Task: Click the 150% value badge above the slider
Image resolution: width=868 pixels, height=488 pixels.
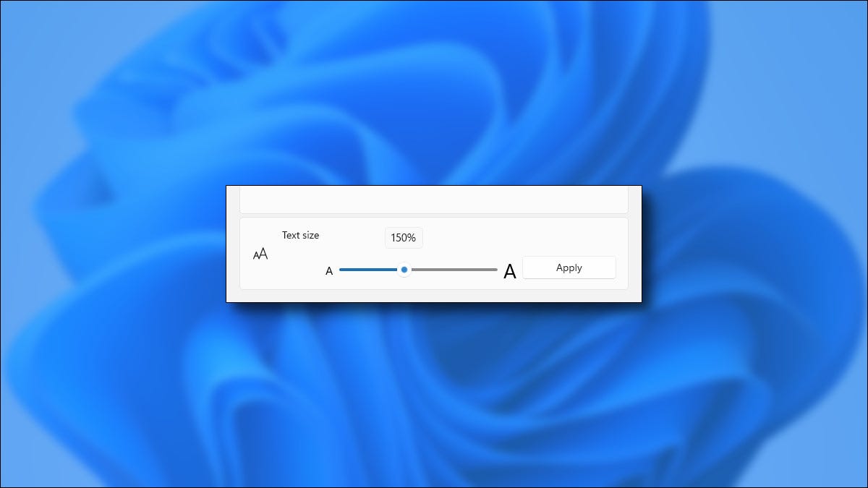Action: pos(403,237)
